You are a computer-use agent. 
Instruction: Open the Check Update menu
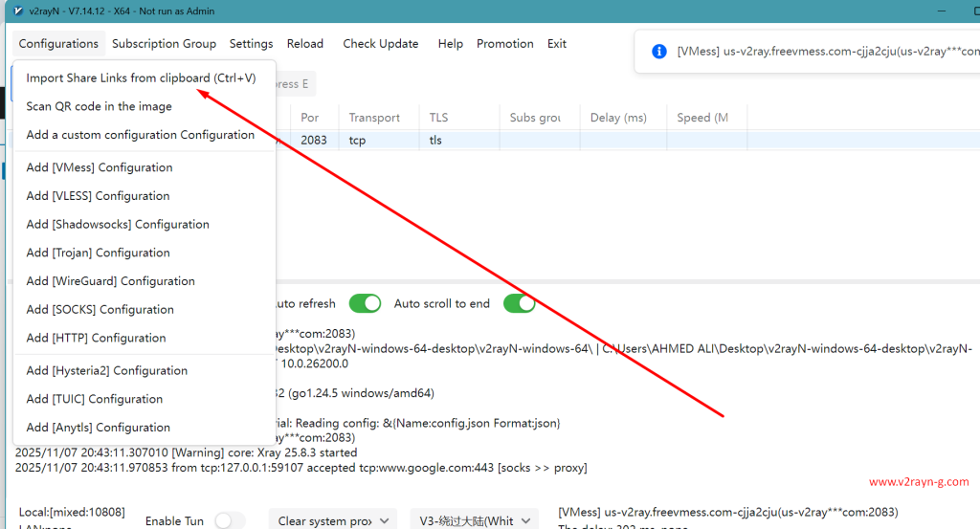click(x=380, y=44)
